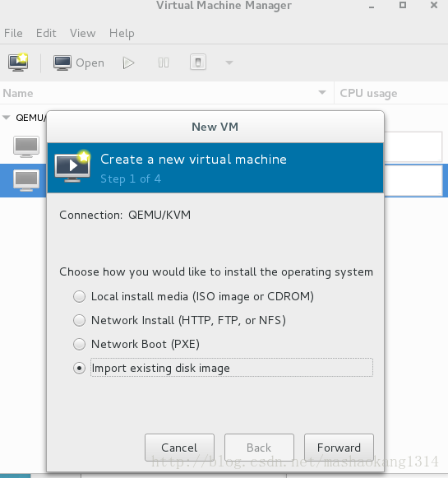Click the Forward button
Image resolution: width=448 pixels, height=478 pixels.
pyautogui.click(x=339, y=448)
